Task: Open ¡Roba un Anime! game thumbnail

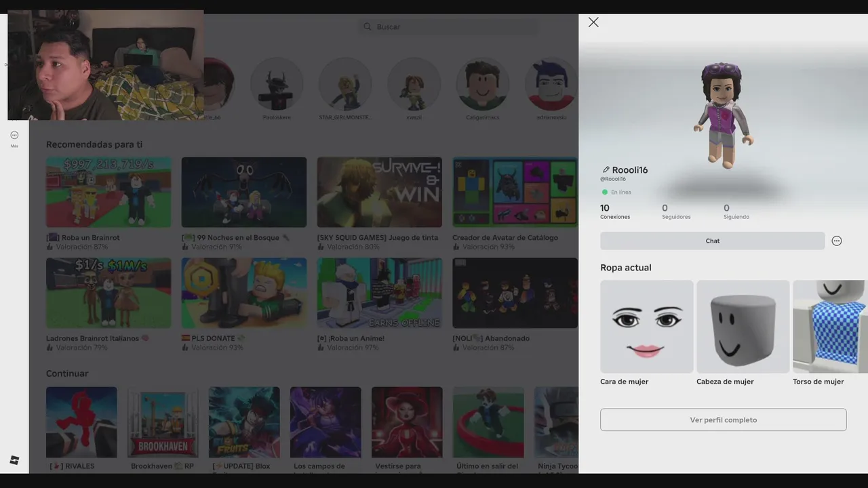Action: coord(380,293)
